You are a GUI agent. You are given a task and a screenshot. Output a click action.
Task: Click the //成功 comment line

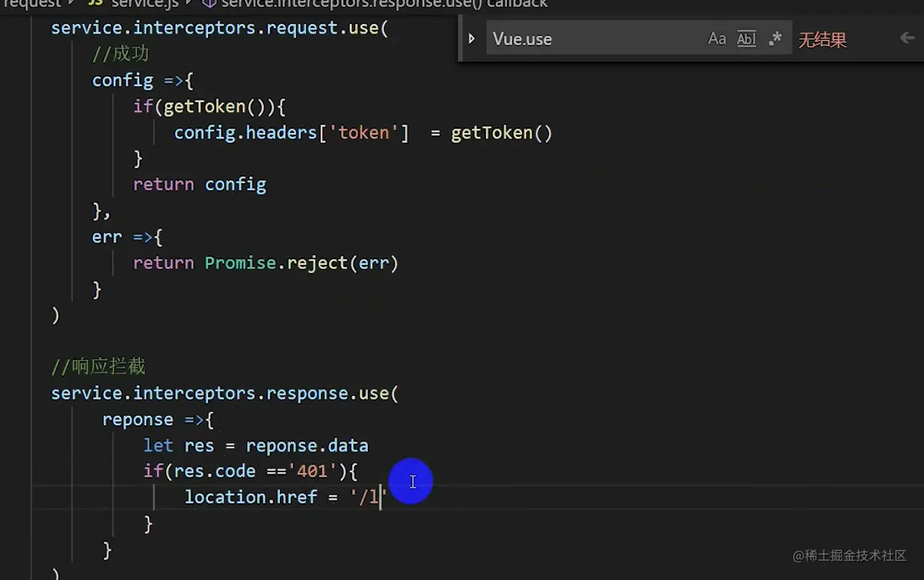(121, 55)
